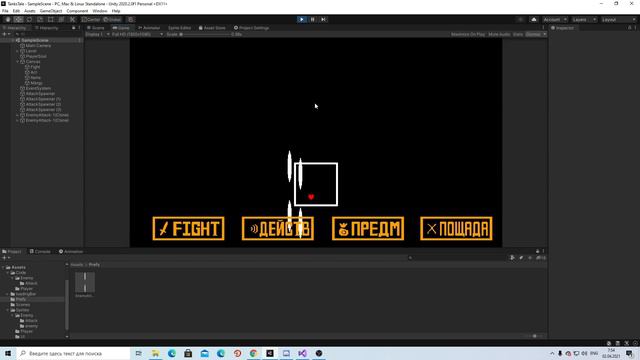Expand the Level object in Hierarchy
This screenshot has height=360, width=640.
click(18, 51)
